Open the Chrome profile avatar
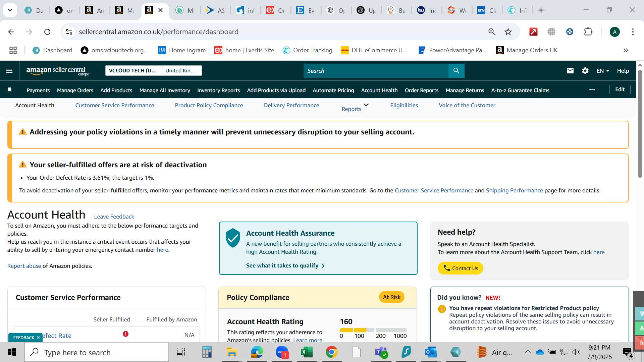Image resolution: width=644 pixels, height=362 pixels. click(614, 32)
